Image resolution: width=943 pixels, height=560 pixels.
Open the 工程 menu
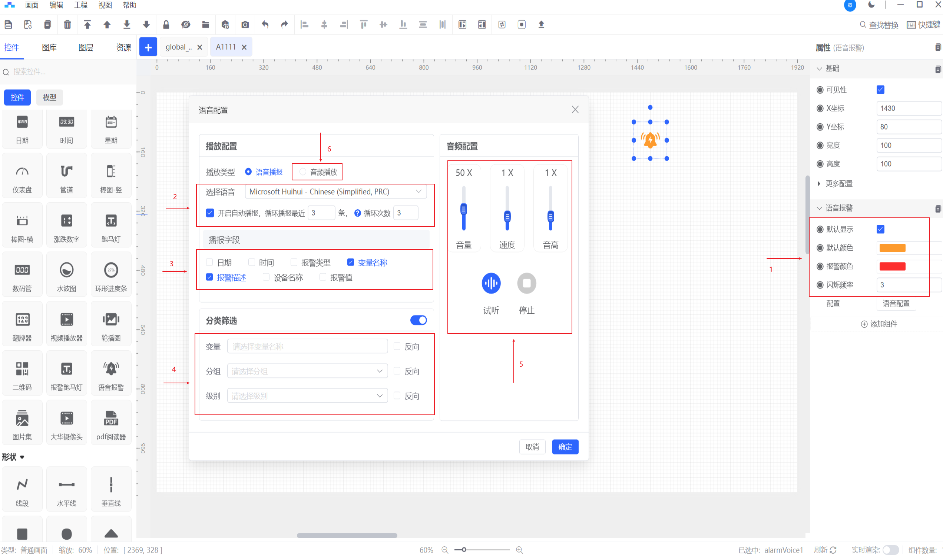80,5
